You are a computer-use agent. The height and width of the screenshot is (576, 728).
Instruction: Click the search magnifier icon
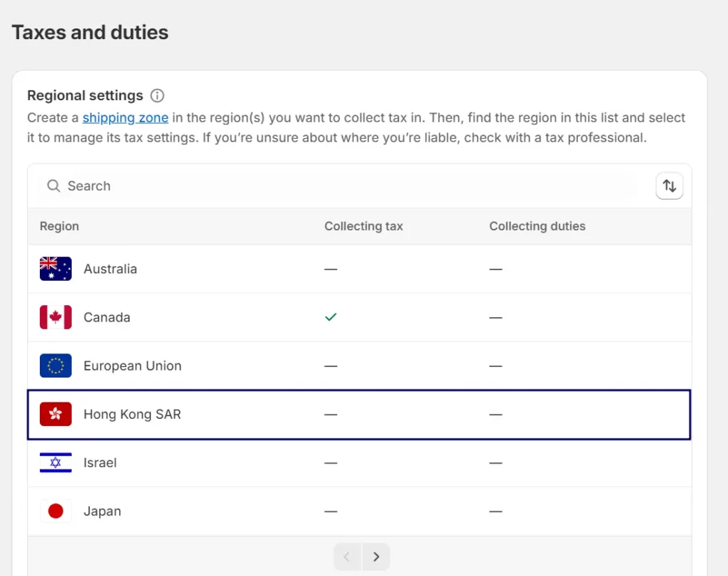click(53, 186)
